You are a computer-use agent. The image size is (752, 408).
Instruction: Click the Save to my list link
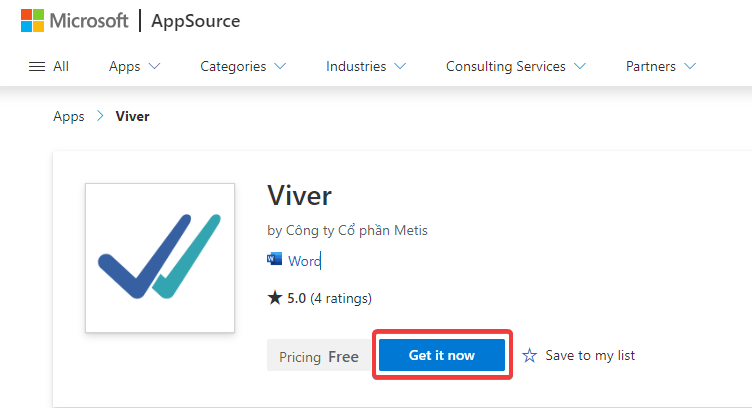pos(590,355)
